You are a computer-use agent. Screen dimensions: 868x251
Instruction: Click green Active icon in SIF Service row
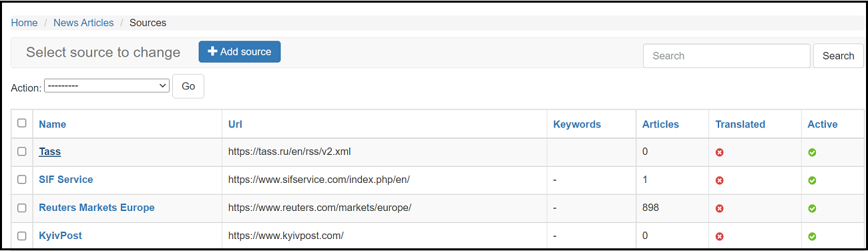tap(812, 180)
